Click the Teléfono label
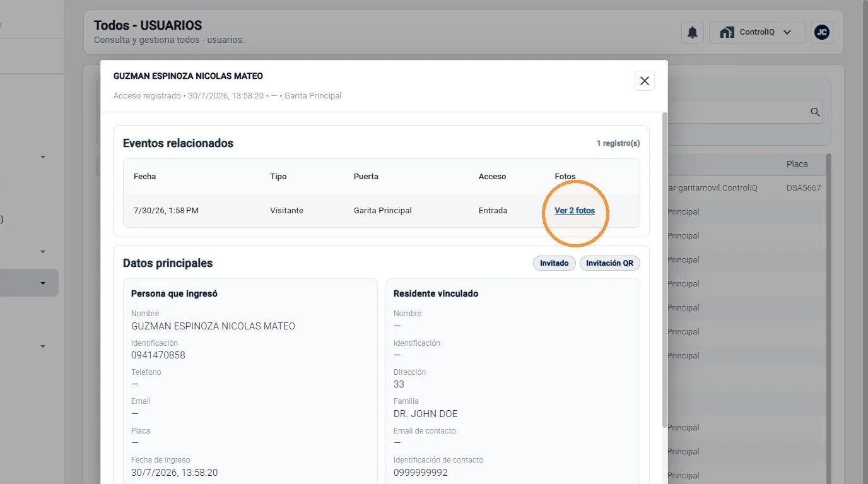The width and height of the screenshot is (868, 484). click(x=146, y=372)
